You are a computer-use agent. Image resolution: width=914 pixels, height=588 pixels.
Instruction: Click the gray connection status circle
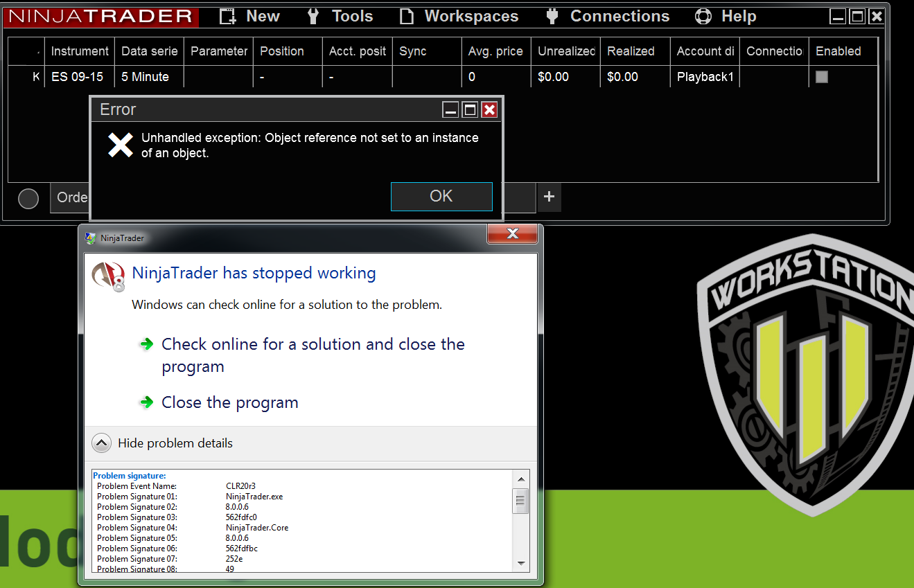[x=28, y=199]
